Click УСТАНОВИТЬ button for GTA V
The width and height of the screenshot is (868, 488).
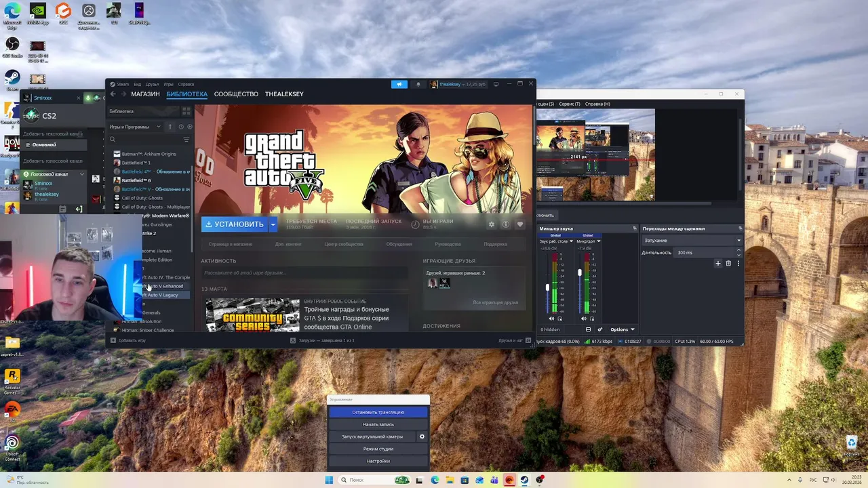pos(235,224)
